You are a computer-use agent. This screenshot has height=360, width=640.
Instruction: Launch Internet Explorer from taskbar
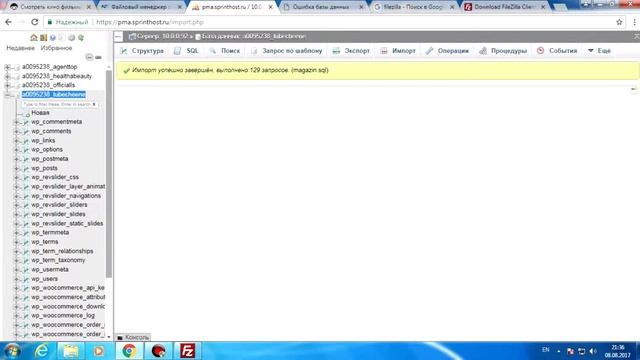coord(42,351)
